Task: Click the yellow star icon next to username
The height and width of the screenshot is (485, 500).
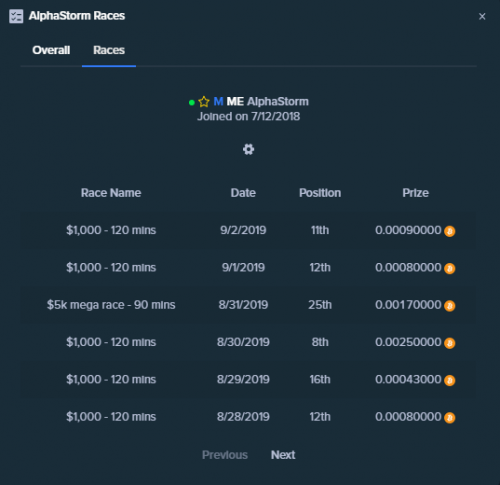Action: click(204, 102)
